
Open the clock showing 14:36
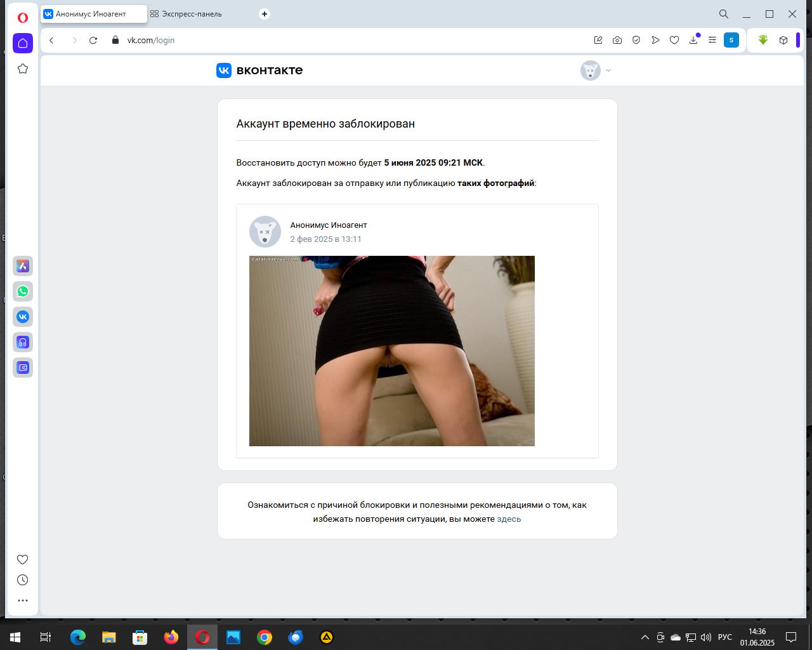coord(757,637)
